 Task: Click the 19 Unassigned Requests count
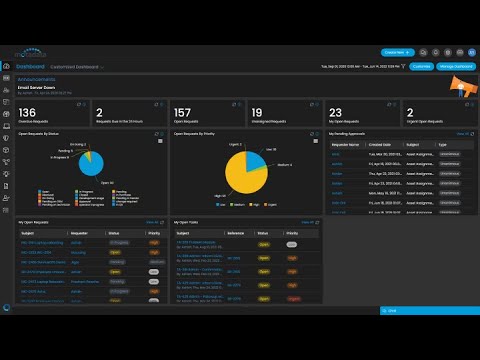click(257, 113)
